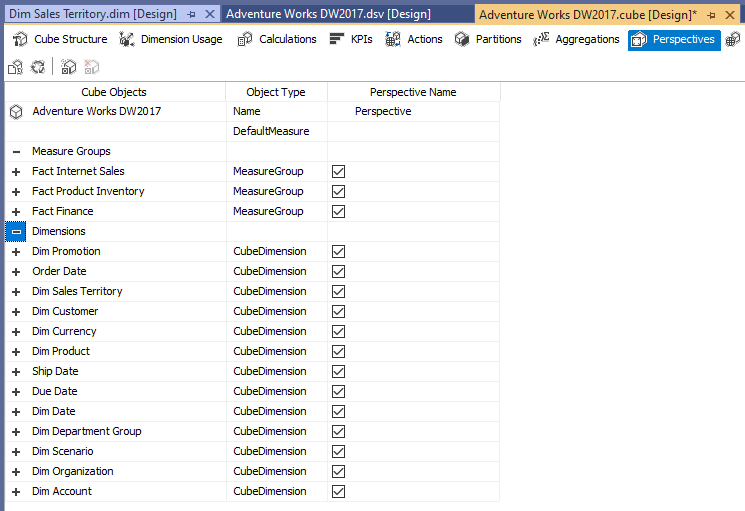Uncheck Fact Internet Sales in perspective
The width and height of the screenshot is (745, 511).
point(338,171)
